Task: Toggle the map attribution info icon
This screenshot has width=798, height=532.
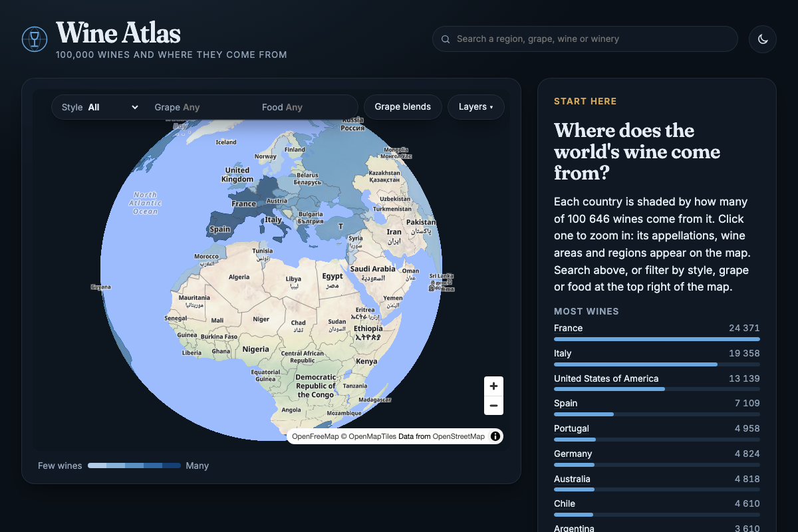Action: click(x=495, y=436)
